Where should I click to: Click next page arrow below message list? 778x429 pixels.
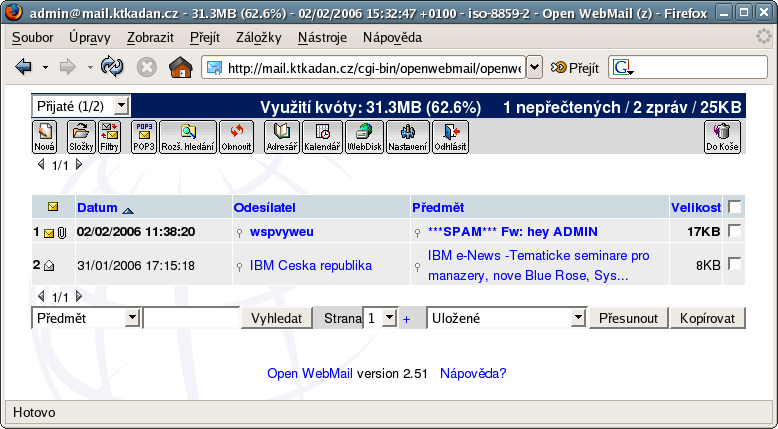pos(78,297)
